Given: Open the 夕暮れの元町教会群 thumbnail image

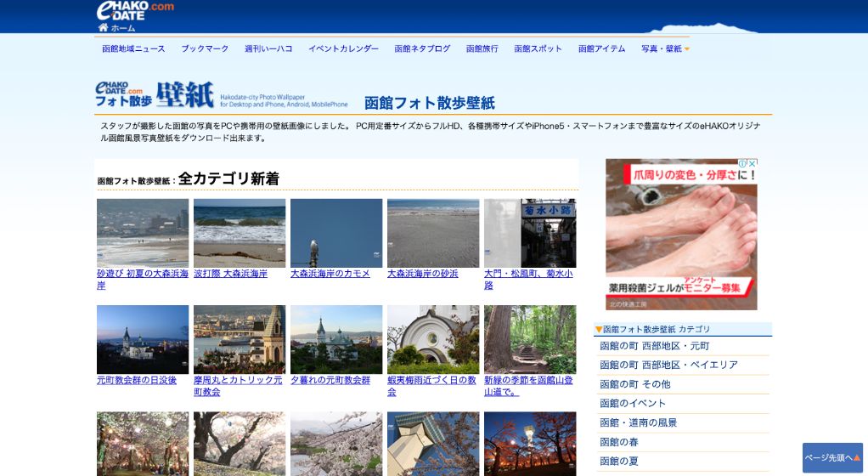Looking at the screenshot, I should tap(336, 339).
